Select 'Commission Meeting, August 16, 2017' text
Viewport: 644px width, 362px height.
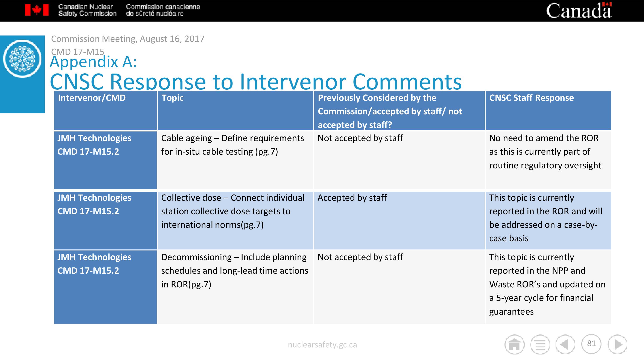click(128, 39)
